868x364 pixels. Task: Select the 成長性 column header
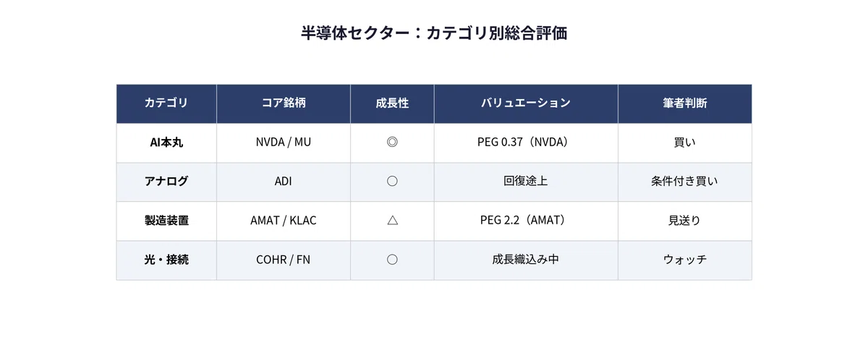pyautogui.click(x=392, y=103)
